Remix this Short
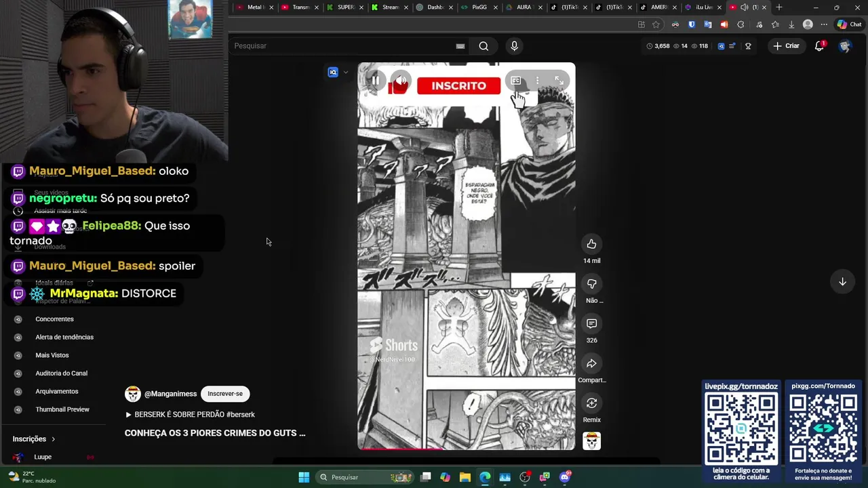Screen dimensions: 868x488 point(591,403)
